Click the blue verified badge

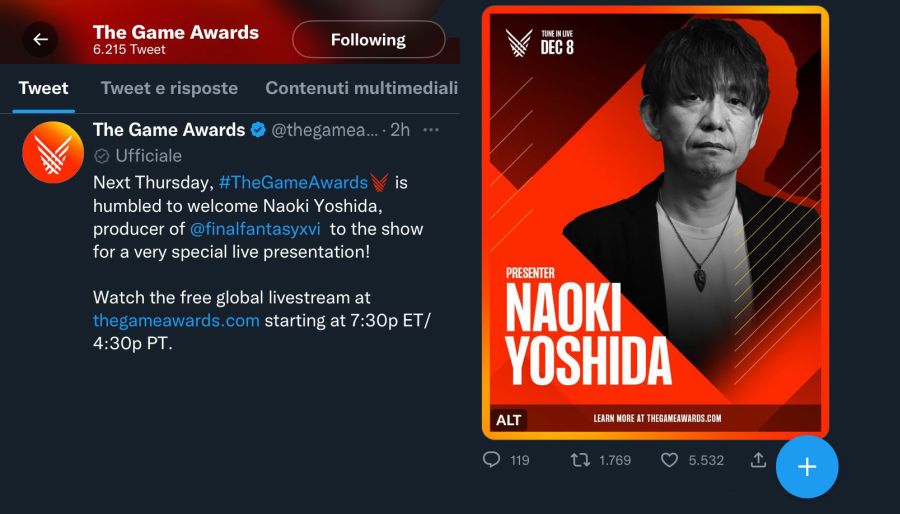[x=258, y=130]
